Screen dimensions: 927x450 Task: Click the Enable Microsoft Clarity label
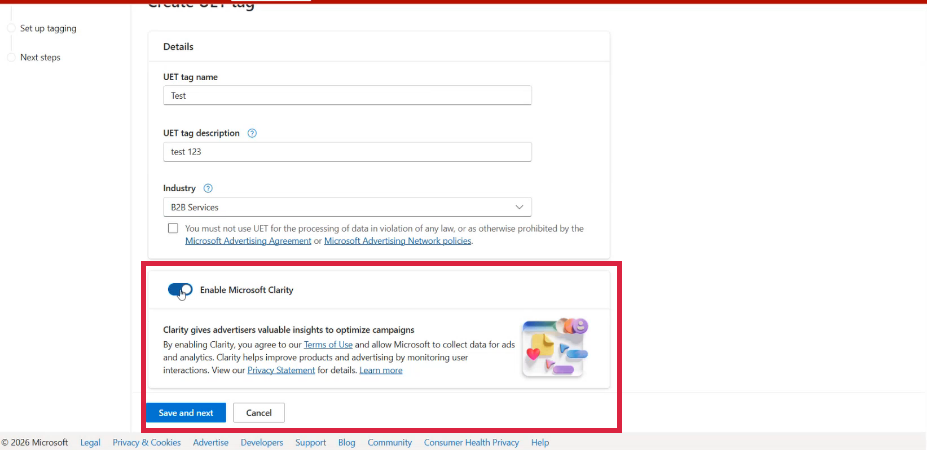coord(247,290)
